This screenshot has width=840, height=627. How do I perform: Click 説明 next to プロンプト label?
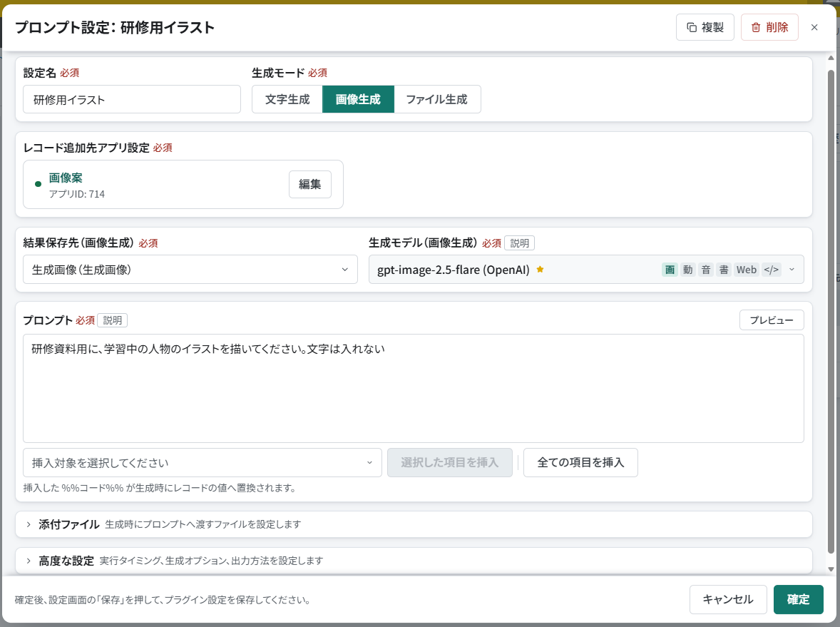(113, 320)
